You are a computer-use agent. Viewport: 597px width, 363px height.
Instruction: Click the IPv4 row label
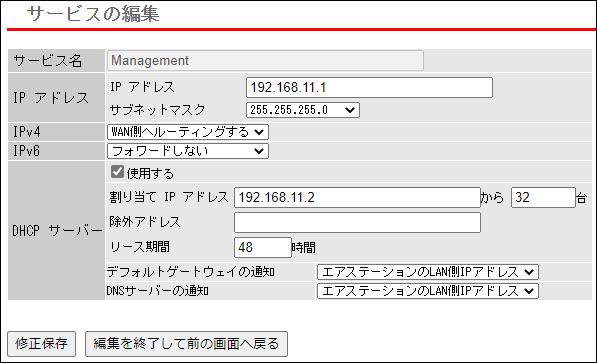(x=27, y=132)
